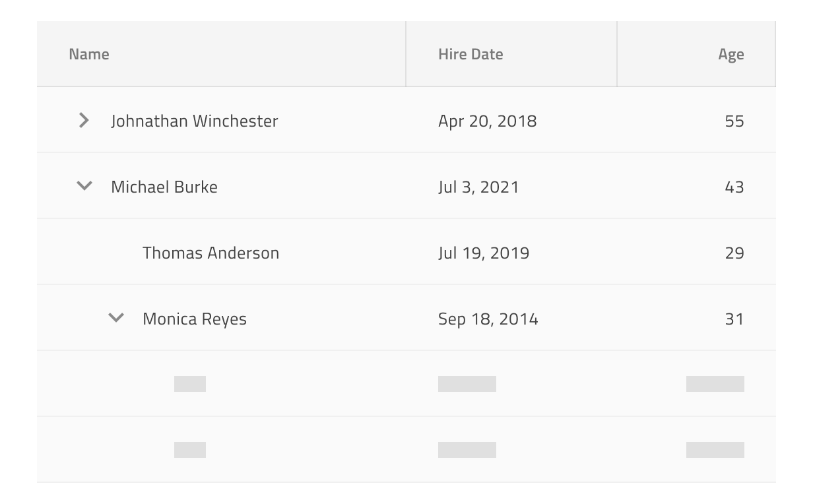
Task: Select the Johnathan Winchester name cell
Action: [x=221, y=120]
